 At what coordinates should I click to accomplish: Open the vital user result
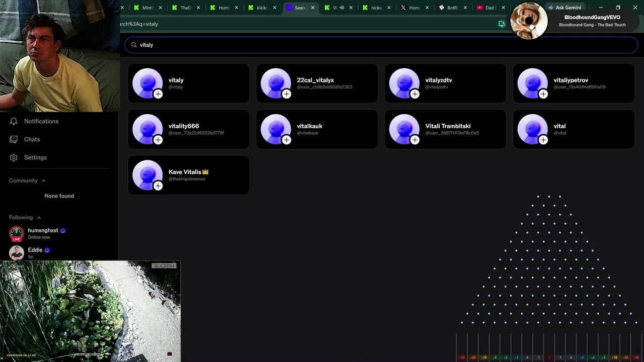(x=574, y=129)
